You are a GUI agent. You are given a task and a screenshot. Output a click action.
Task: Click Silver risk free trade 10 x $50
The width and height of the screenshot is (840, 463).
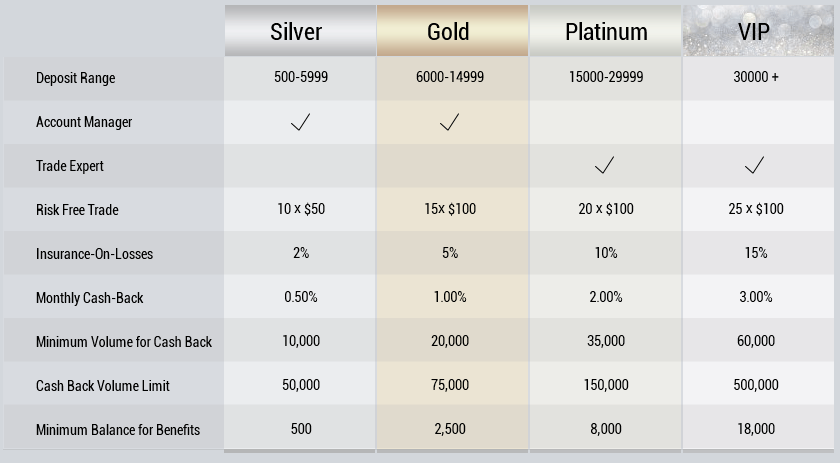tap(301, 208)
